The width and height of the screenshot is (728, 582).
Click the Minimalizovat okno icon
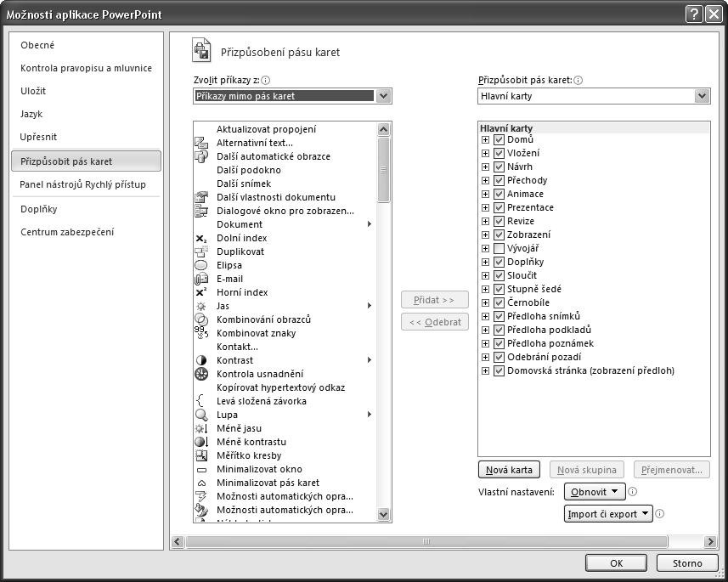point(201,470)
